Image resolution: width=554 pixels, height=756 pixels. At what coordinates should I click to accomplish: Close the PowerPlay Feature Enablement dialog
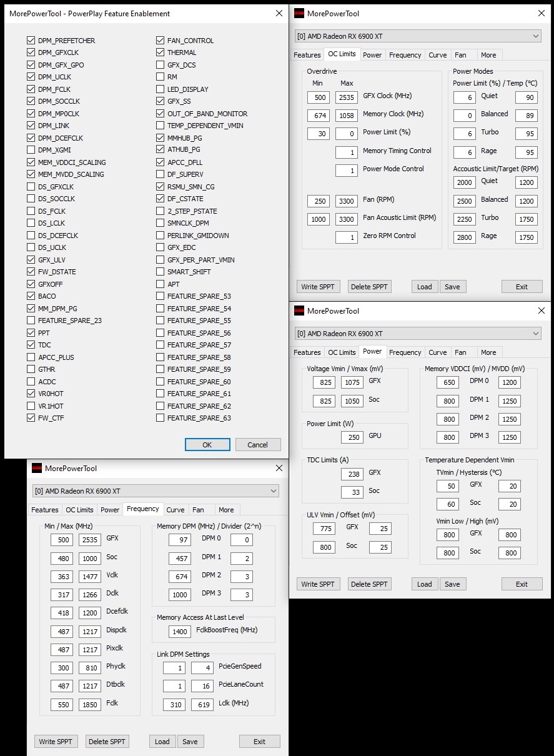[x=279, y=13]
